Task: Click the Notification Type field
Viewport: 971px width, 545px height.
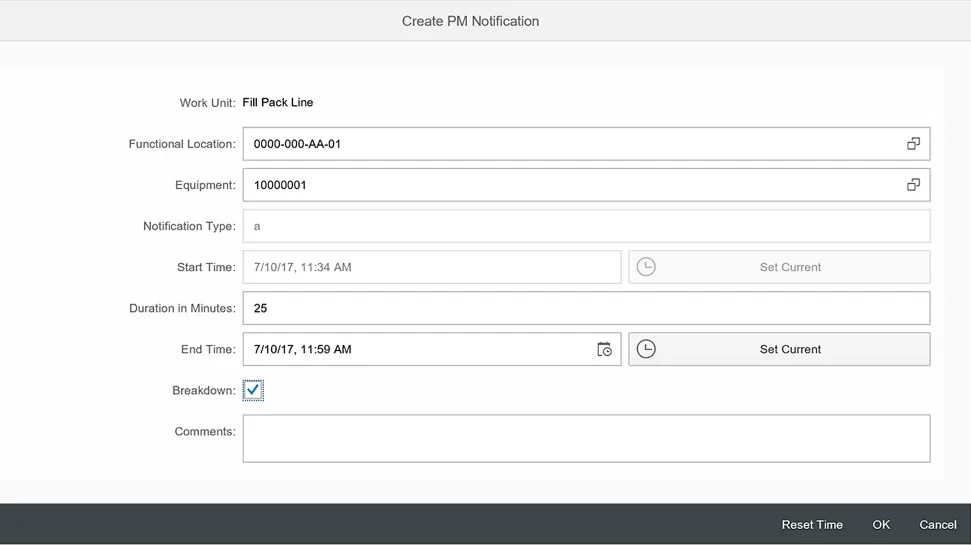Action: 585,226
